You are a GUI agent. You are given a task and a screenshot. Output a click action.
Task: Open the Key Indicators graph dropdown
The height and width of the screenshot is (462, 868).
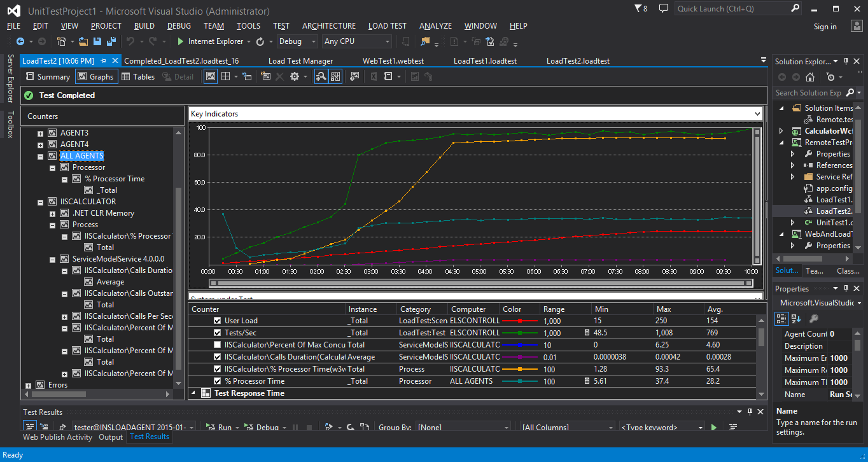click(757, 114)
